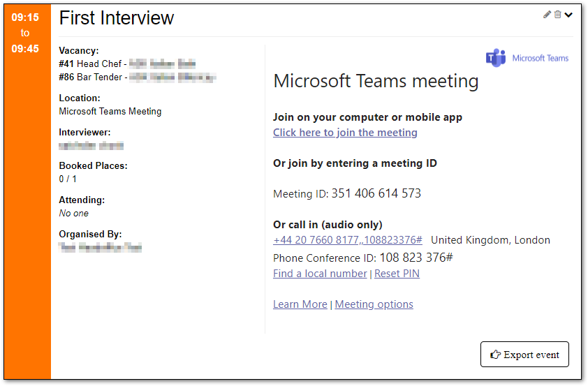Image resolution: width=588 pixels, height=386 pixels.
Task: Click the Reset PIN link
Action: pos(397,274)
